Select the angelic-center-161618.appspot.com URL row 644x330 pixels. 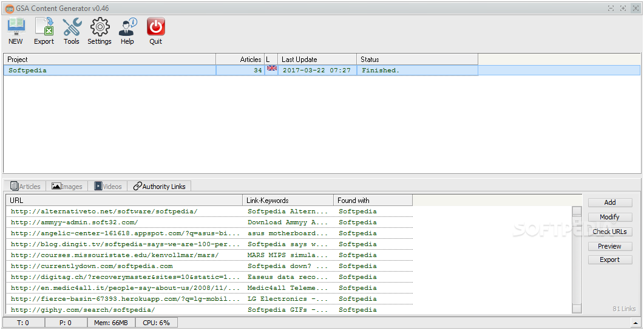209,233
